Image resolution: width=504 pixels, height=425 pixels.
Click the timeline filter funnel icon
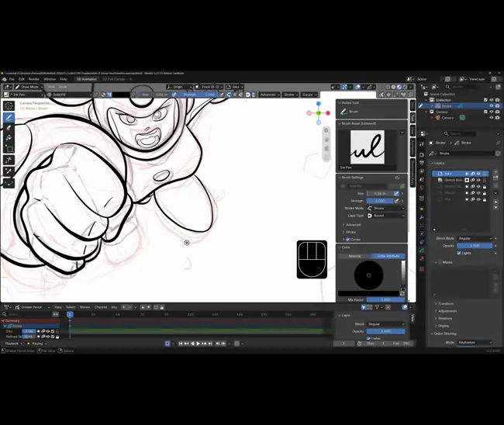coord(378,307)
